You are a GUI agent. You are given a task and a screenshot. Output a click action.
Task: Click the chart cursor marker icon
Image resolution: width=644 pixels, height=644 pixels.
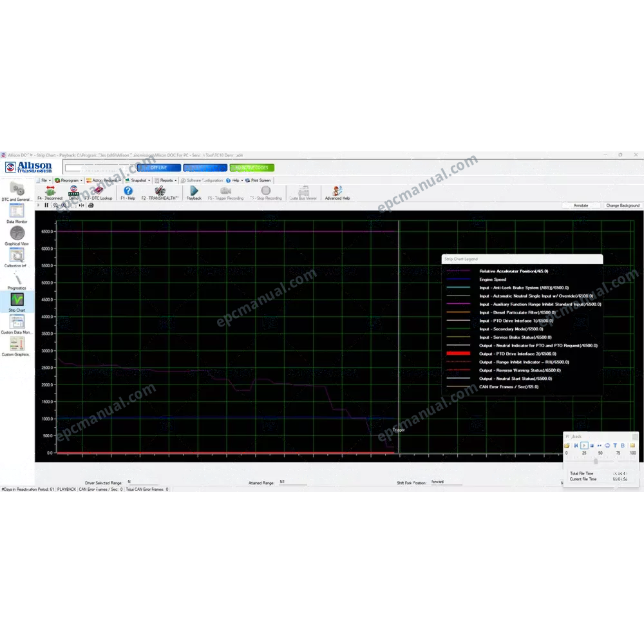[x=81, y=205]
